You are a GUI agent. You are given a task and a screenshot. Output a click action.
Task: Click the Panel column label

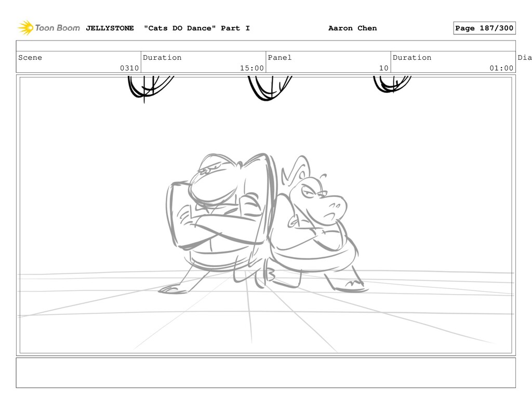click(280, 57)
